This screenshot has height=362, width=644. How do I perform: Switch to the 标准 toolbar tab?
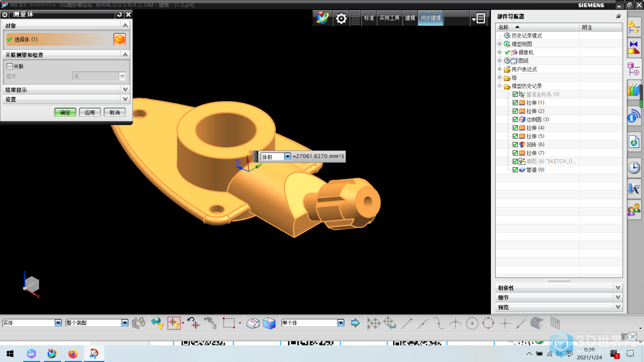(x=369, y=18)
